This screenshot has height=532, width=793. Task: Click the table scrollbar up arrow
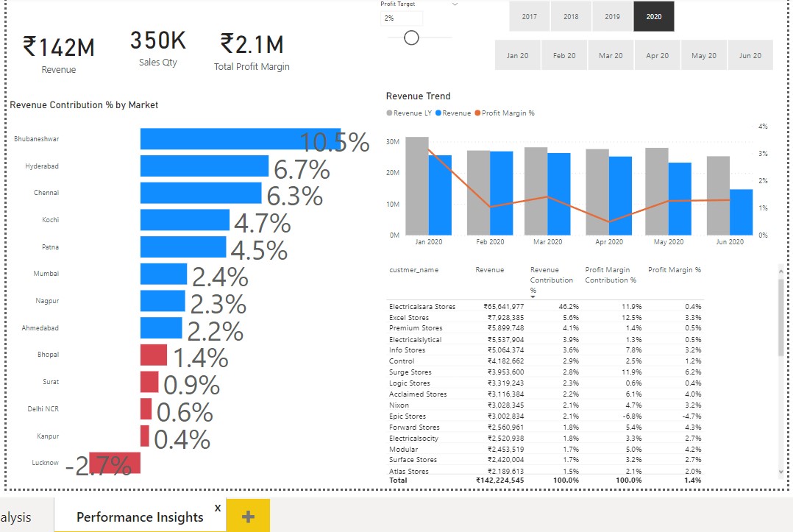point(781,272)
